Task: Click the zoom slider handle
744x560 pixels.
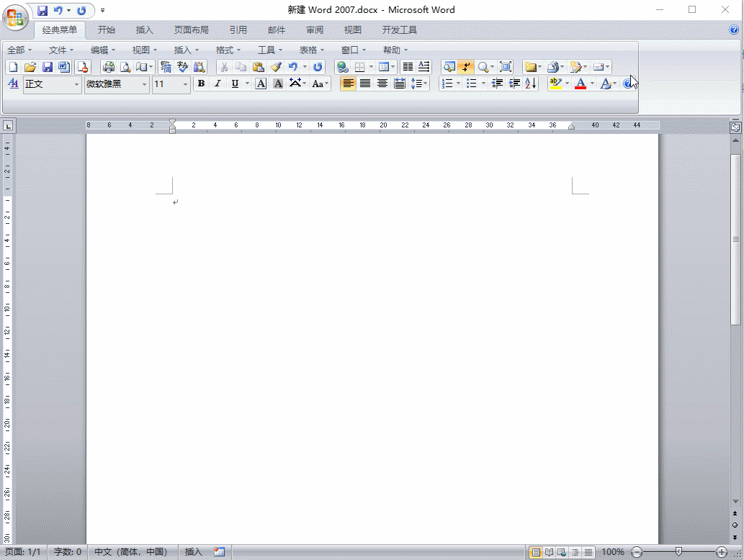Action: click(x=678, y=551)
